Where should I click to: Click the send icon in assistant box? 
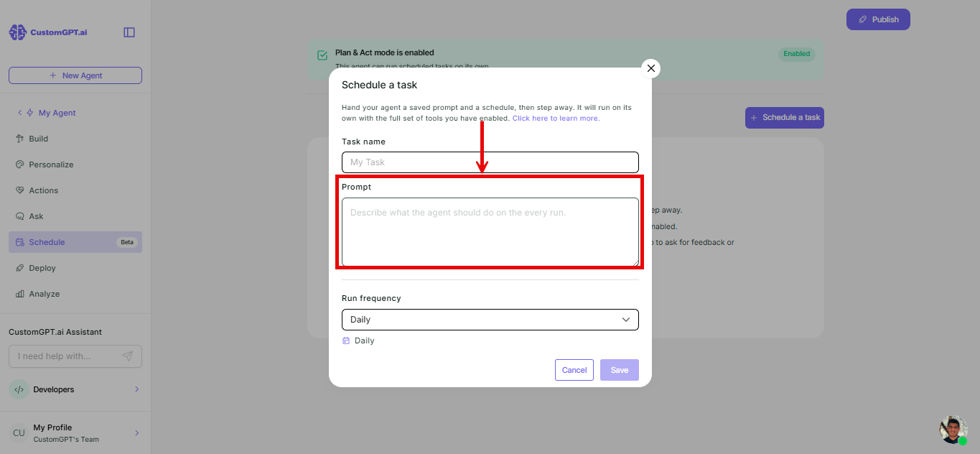[x=127, y=356]
